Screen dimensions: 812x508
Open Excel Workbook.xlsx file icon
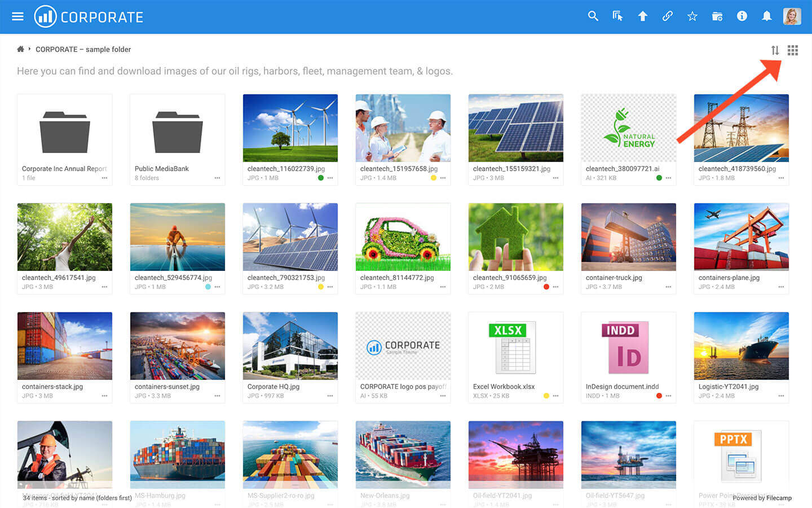click(513, 347)
